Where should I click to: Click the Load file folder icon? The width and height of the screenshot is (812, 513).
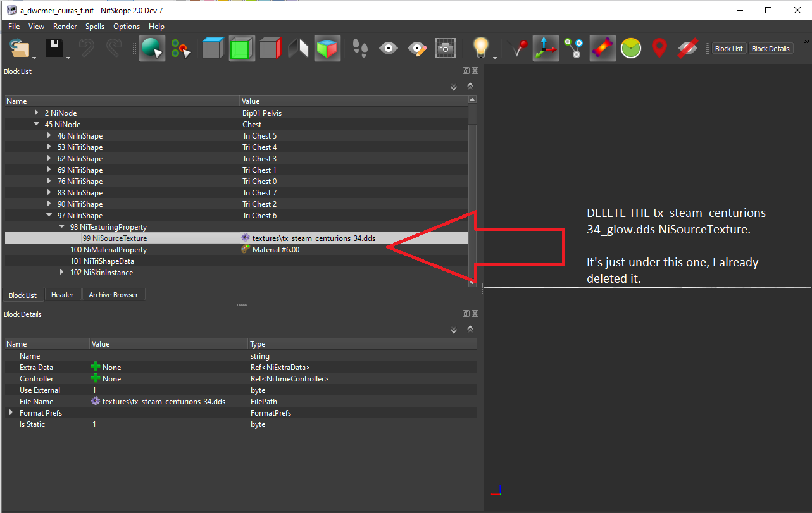[x=20, y=49]
